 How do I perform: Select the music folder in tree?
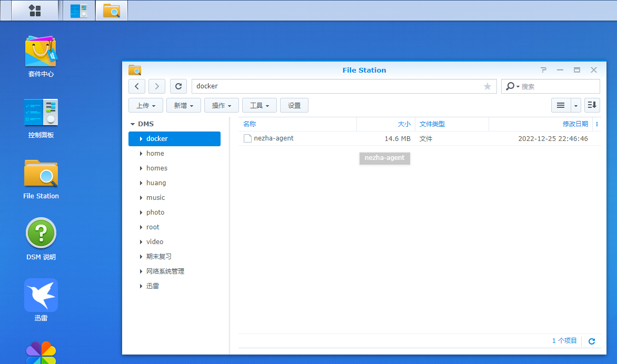(x=155, y=198)
